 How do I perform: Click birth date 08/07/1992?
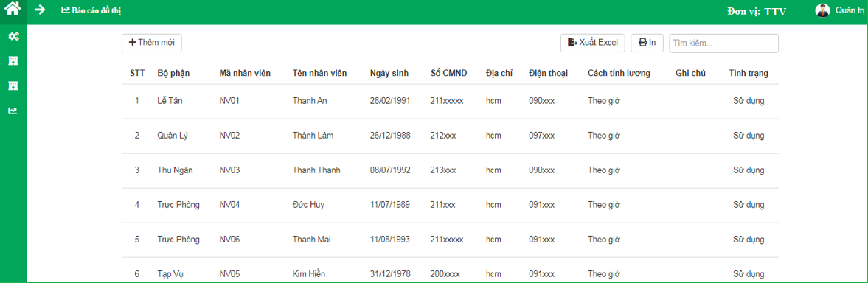[390, 170]
